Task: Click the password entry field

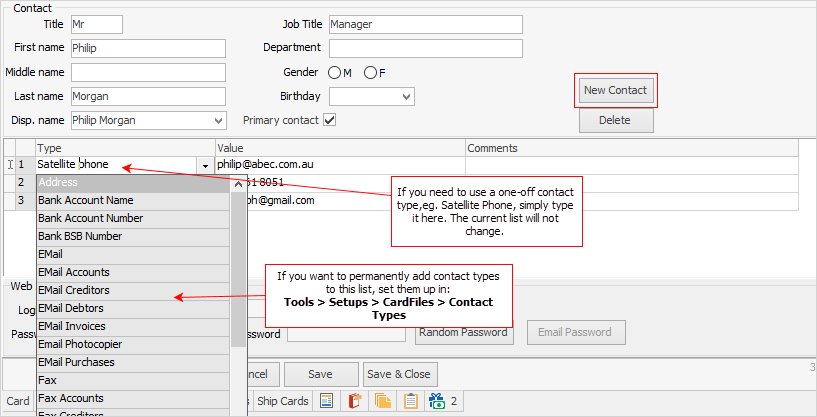Action: 346,334
